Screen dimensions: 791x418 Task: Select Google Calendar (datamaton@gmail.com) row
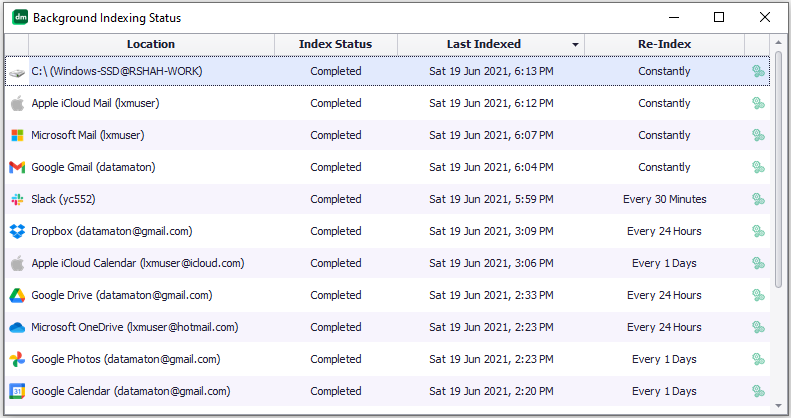(x=387, y=391)
